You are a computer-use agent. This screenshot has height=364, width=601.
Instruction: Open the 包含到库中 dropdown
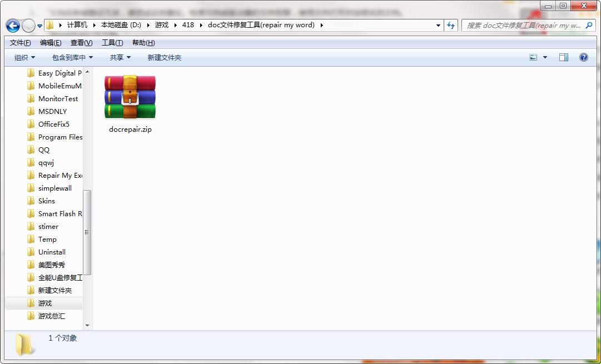(x=72, y=57)
